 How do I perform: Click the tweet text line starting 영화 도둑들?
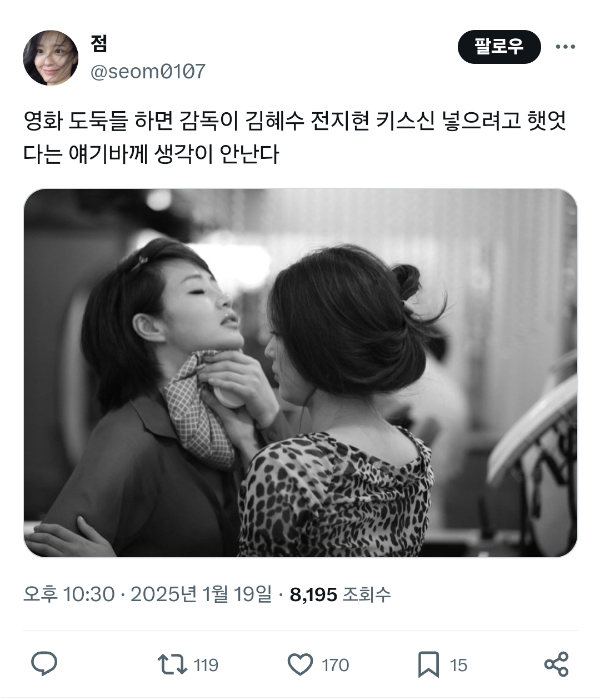[x=294, y=121]
